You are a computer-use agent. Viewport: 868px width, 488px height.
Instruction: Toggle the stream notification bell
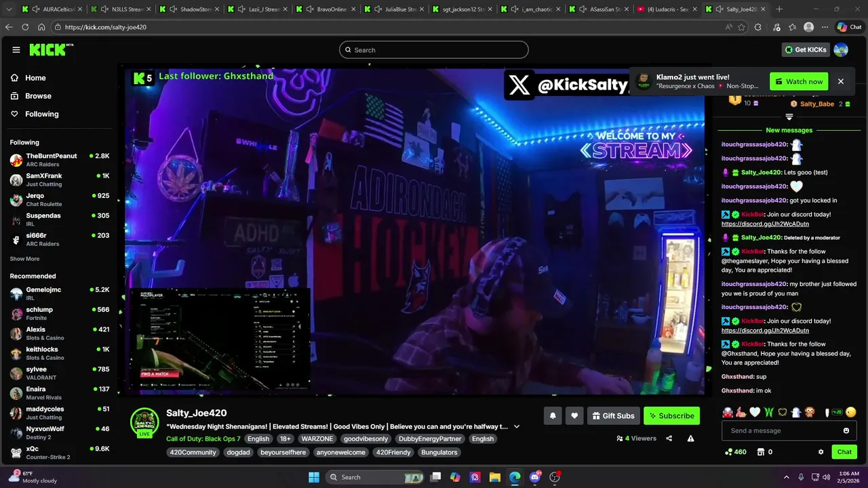click(x=553, y=415)
